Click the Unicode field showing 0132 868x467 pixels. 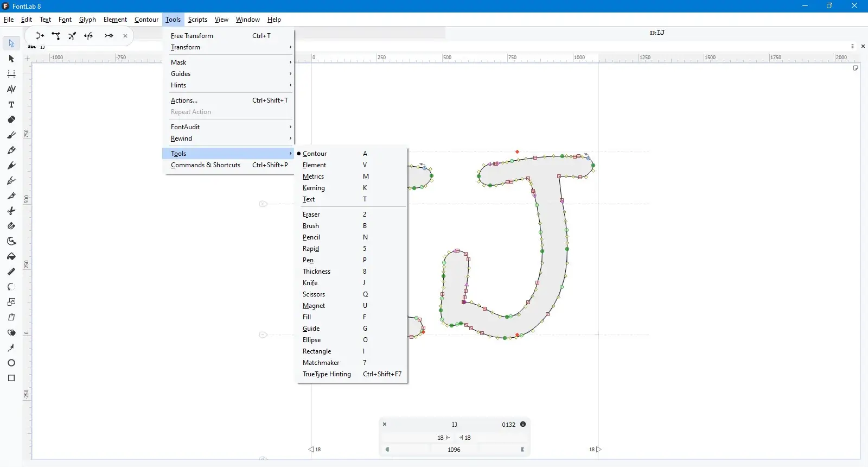[x=508, y=425]
